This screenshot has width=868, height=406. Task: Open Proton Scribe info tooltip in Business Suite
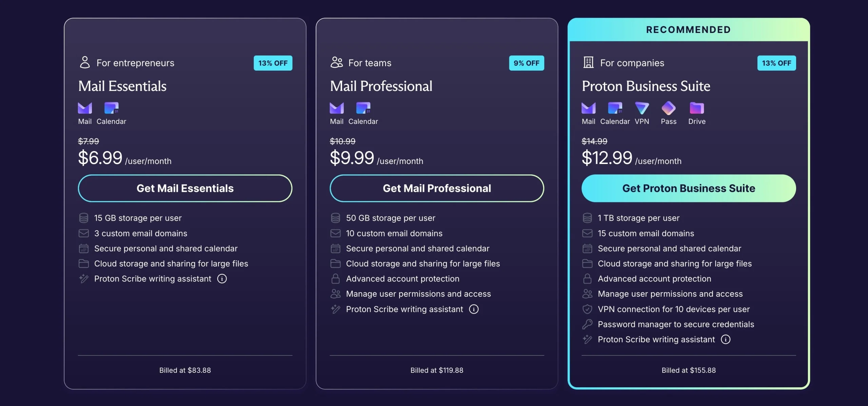(726, 339)
